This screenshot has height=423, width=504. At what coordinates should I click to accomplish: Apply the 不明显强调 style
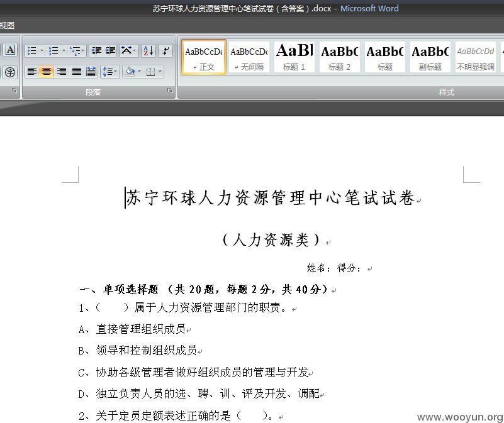pos(476,57)
